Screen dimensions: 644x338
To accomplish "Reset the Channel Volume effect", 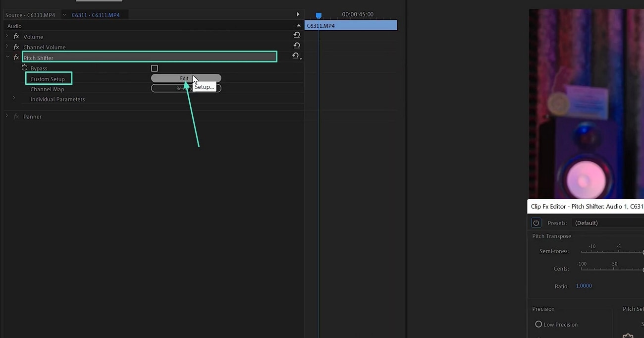I will tap(296, 45).
